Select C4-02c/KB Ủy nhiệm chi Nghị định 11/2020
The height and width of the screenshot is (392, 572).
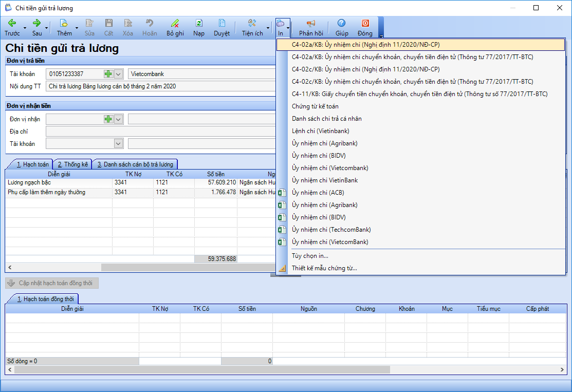pos(420,69)
